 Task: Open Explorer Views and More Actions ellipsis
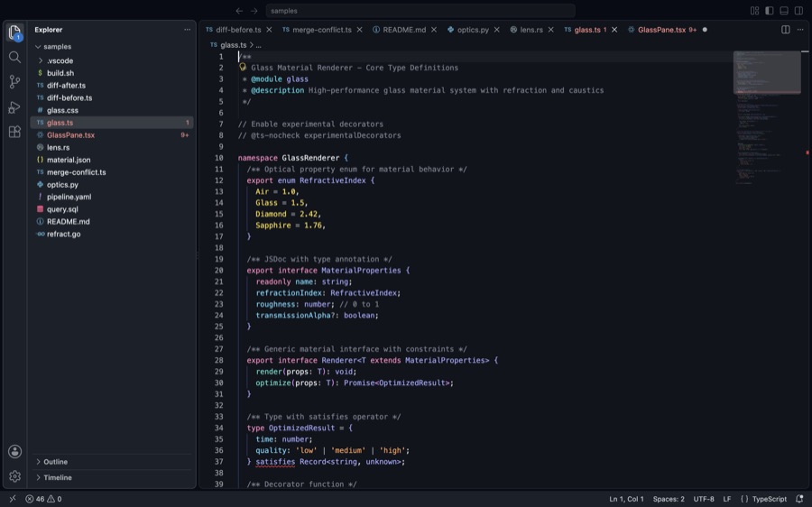(187, 30)
